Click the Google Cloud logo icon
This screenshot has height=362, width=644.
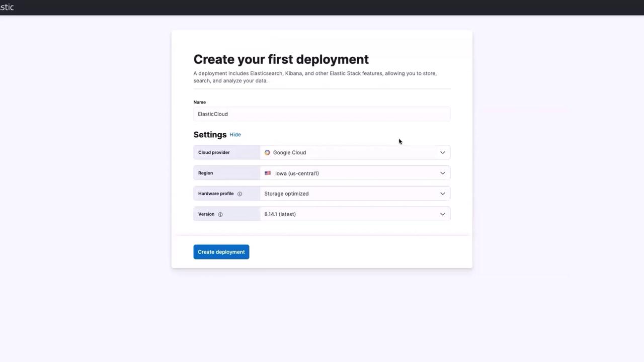[x=267, y=152]
